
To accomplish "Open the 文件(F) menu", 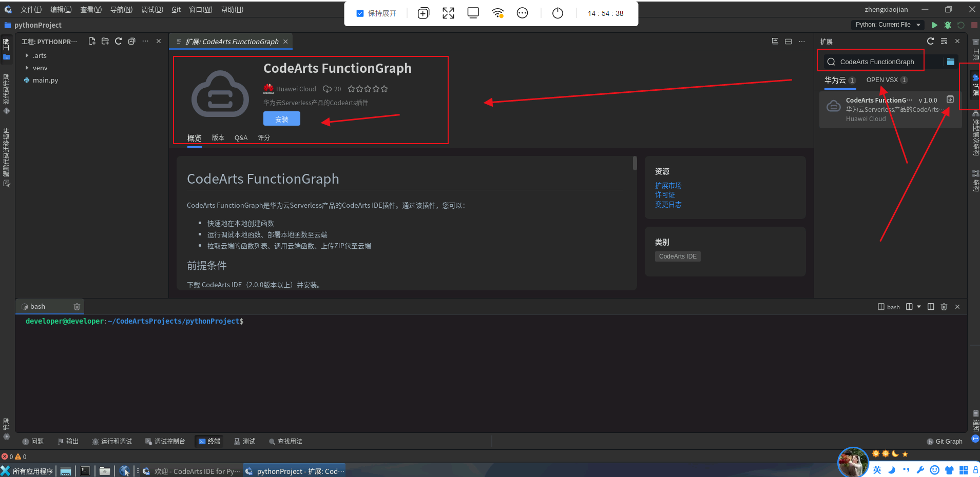I will click(31, 10).
